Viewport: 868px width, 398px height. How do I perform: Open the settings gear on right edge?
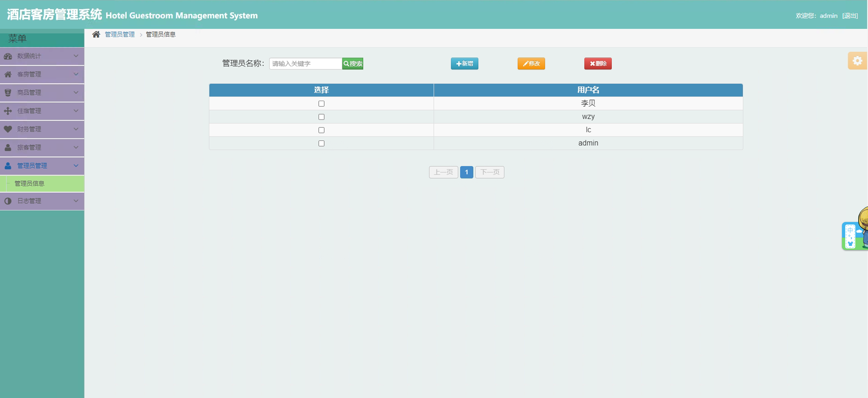pyautogui.click(x=857, y=61)
